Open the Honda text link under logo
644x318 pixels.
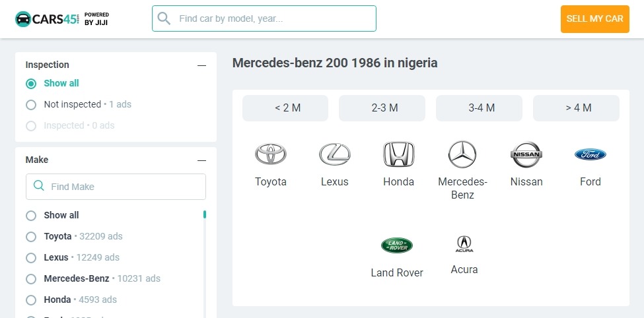pos(399,182)
